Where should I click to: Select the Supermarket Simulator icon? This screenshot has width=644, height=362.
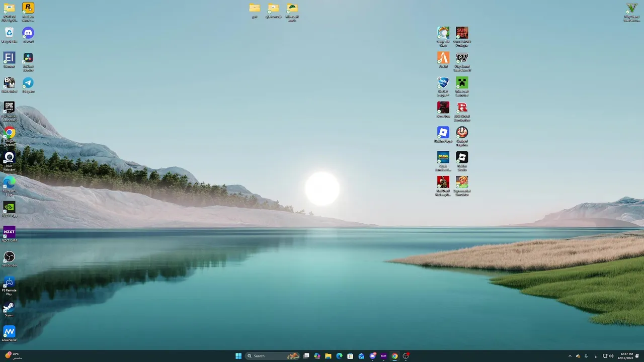462,186
